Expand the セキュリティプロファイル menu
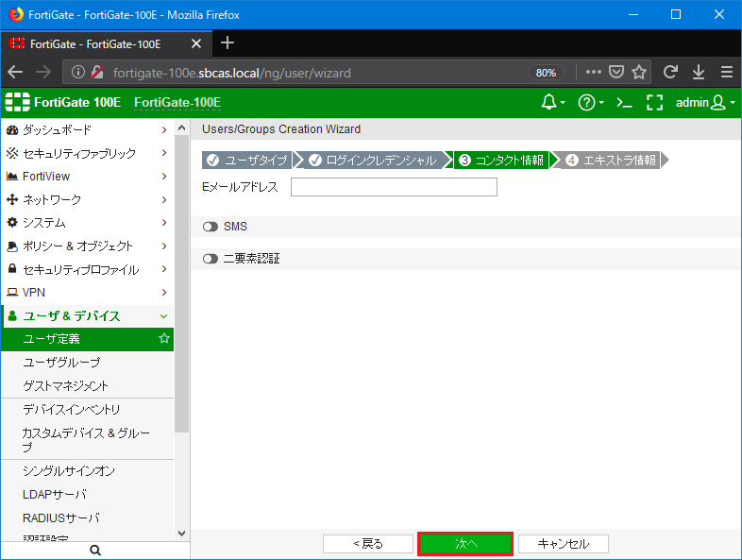The width and height of the screenshot is (742, 560). 87,269
